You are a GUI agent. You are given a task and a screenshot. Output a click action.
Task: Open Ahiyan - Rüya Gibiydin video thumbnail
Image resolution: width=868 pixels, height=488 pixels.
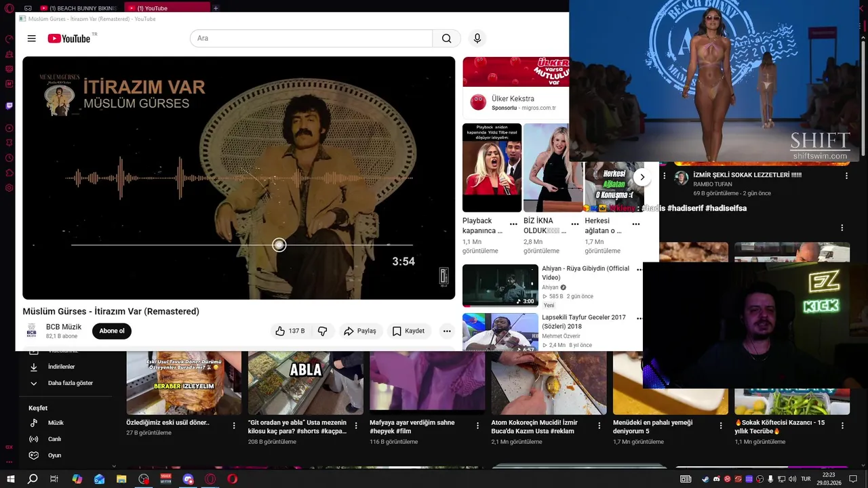click(x=500, y=285)
